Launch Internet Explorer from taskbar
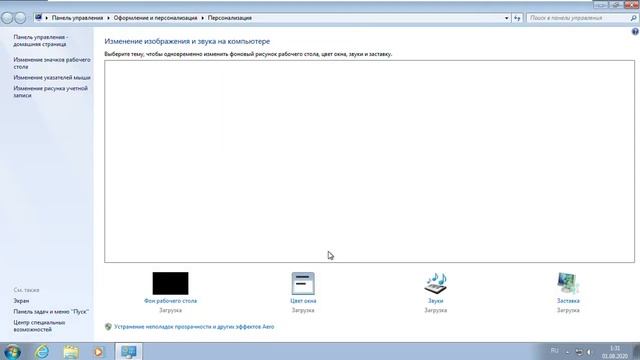This screenshot has width=640, height=360. click(42, 351)
